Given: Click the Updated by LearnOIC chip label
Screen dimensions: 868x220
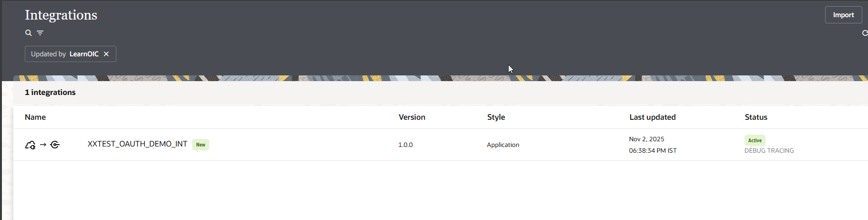Looking at the screenshot, I should point(64,54).
